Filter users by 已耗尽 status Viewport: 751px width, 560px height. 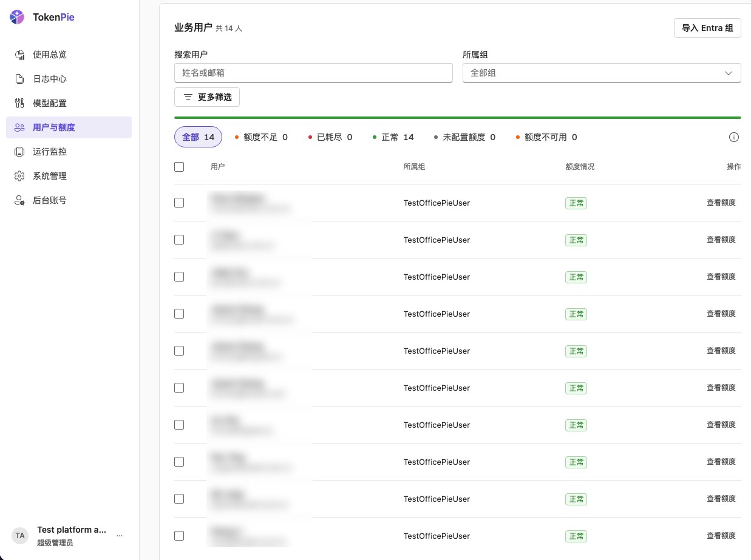[x=330, y=137]
